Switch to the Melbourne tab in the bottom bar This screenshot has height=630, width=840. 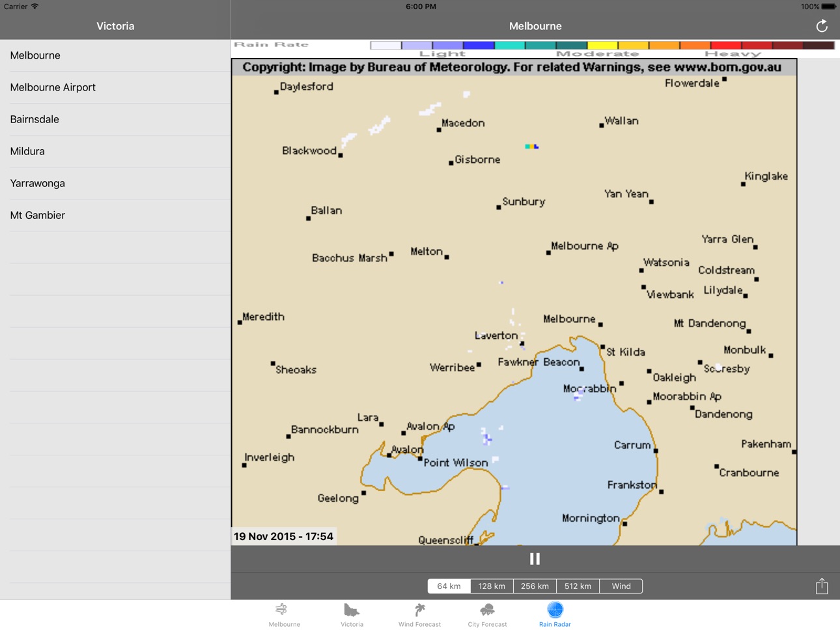285,614
